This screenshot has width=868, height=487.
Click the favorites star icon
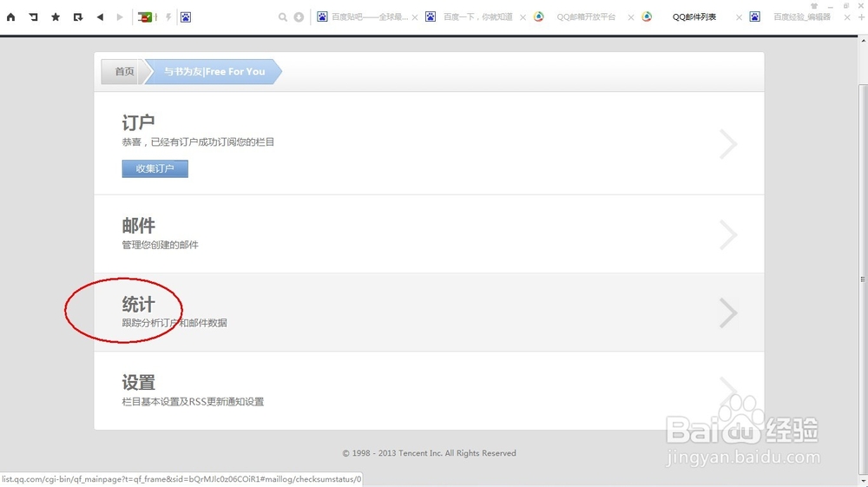pyautogui.click(x=56, y=16)
